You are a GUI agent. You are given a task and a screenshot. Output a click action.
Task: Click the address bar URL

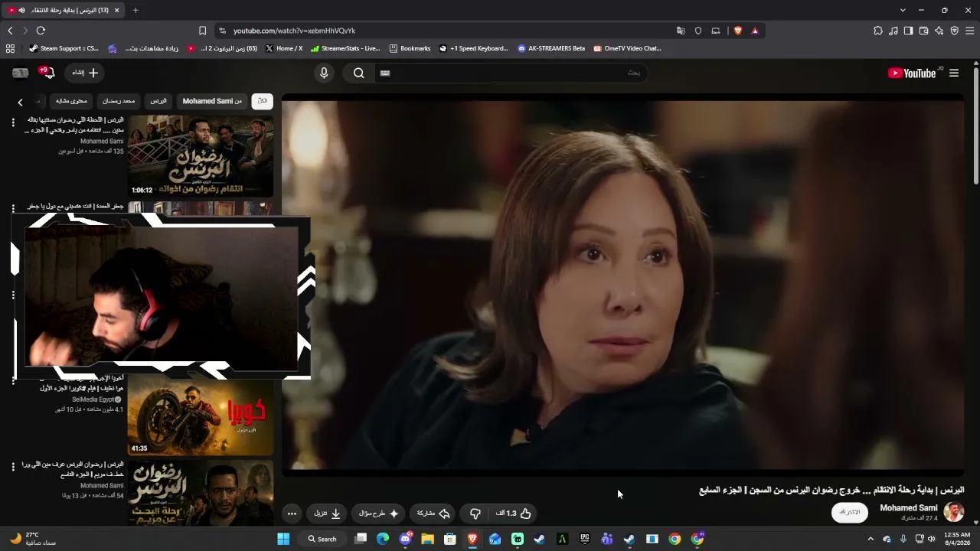click(294, 31)
